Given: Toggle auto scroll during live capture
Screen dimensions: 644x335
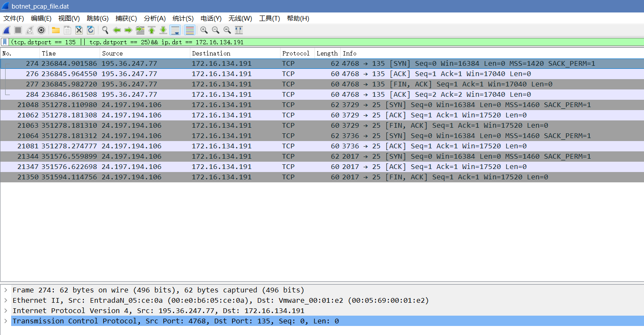Looking at the screenshot, I should (x=175, y=30).
